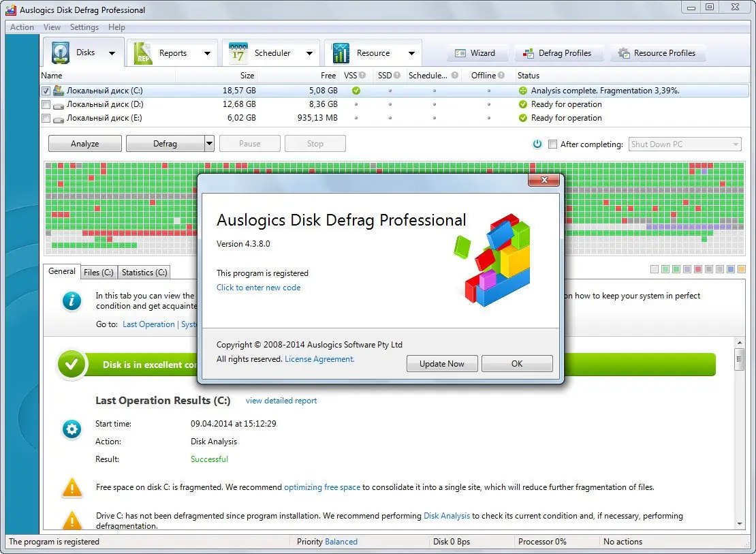Viewport: 756px width, 554px height.
Task: Open the Help menu
Action: pyautogui.click(x=116, y=27)
